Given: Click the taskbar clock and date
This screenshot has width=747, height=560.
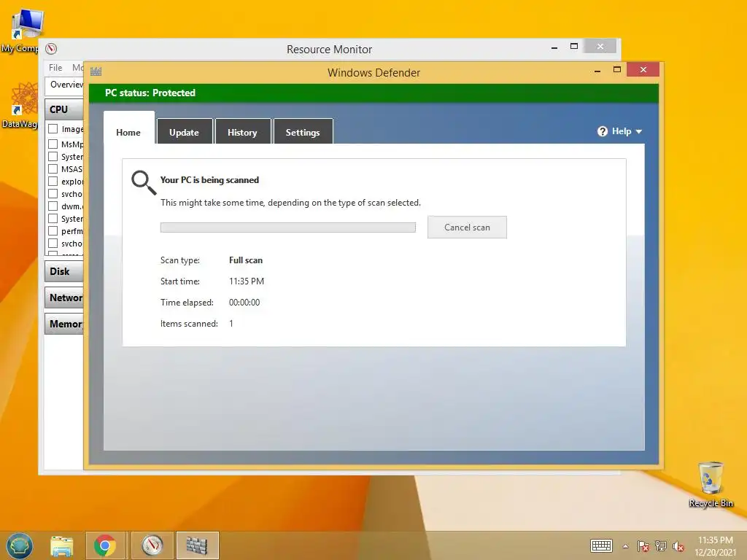Looking at the screenshot, I should pos(715,546).
